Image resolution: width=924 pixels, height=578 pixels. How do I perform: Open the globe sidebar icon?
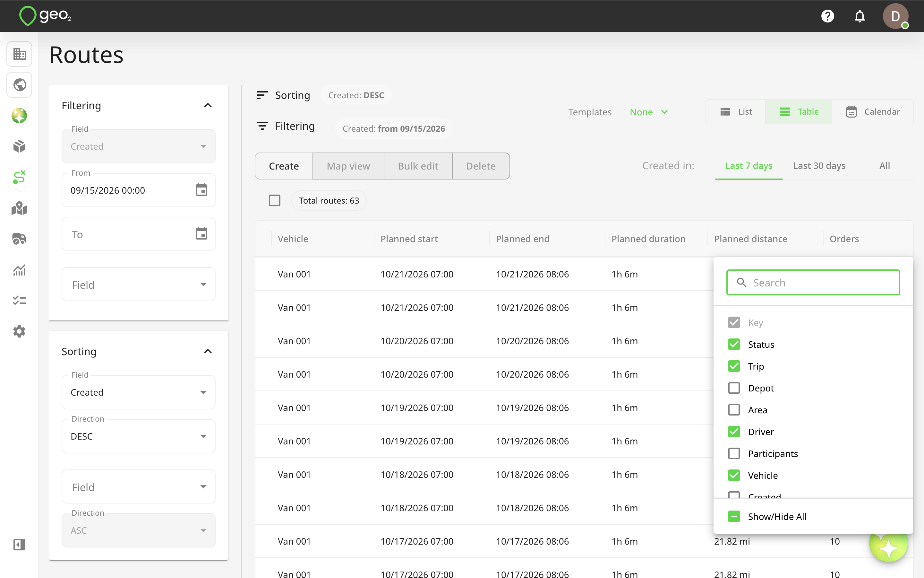click(20, 85)
